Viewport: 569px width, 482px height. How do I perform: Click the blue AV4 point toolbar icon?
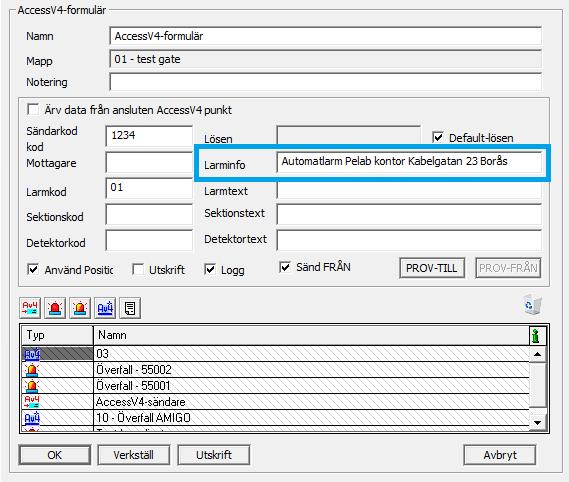pos(105,308)
